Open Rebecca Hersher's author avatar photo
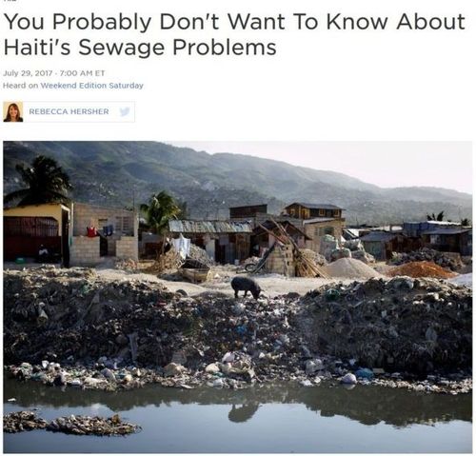The image size is (476, 456). pyautogui.click(x=13, y=111)
